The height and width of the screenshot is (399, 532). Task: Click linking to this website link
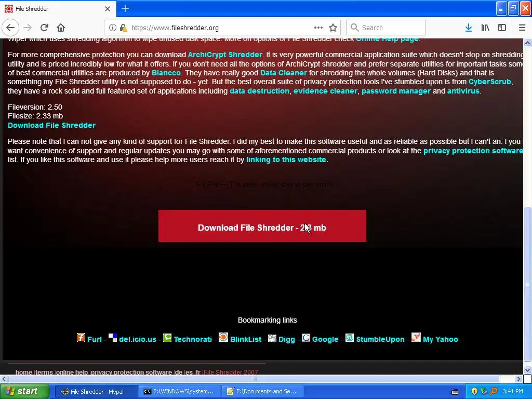tap(286, 159)
